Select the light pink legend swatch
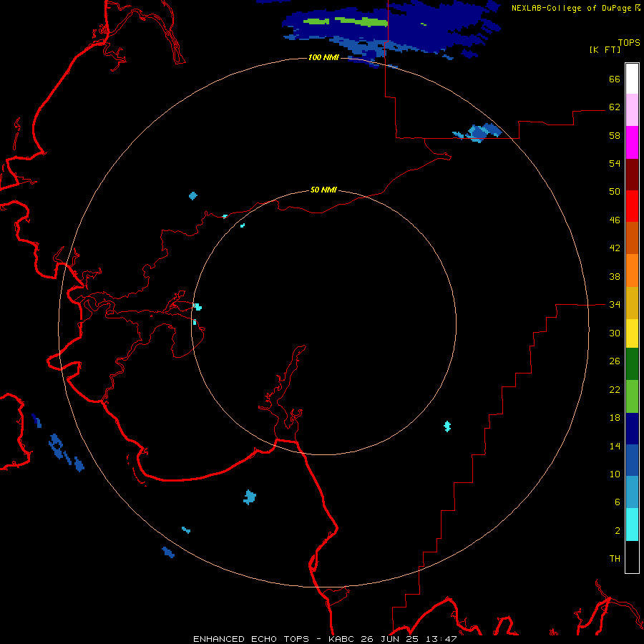Screen dimensions: 644x644 pyautogui.click(x=632, y=109)
